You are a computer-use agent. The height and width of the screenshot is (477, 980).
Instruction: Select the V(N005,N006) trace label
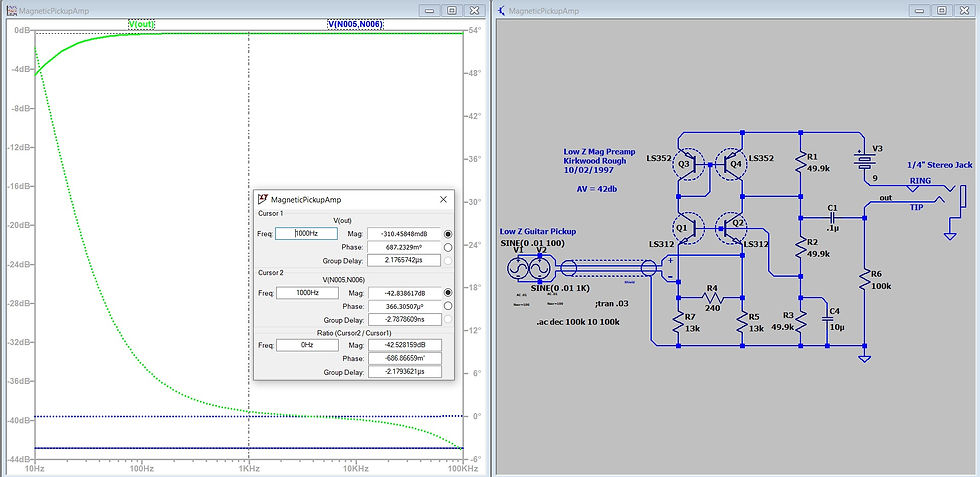(x=355, y=24)
